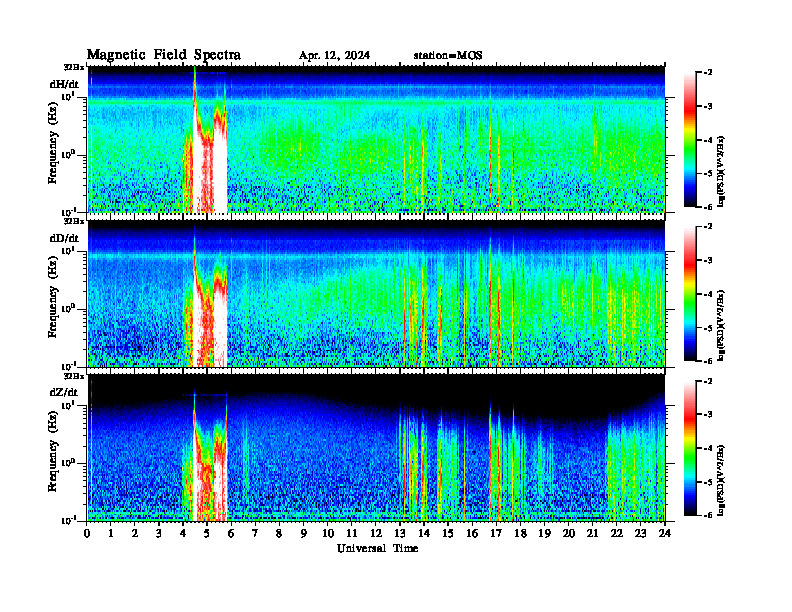Click the dH/dt panel label
This screenshot has height=612, width=792.
(64, 84)
